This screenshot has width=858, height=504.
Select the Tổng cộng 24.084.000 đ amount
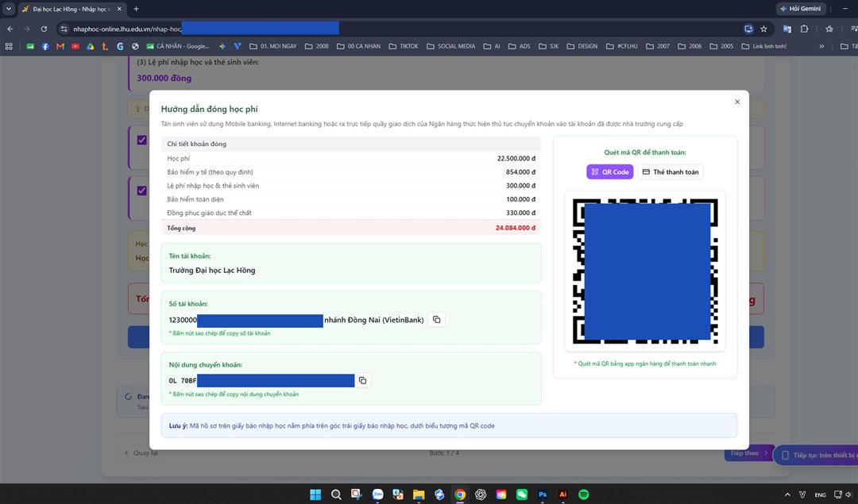point(516,228)
